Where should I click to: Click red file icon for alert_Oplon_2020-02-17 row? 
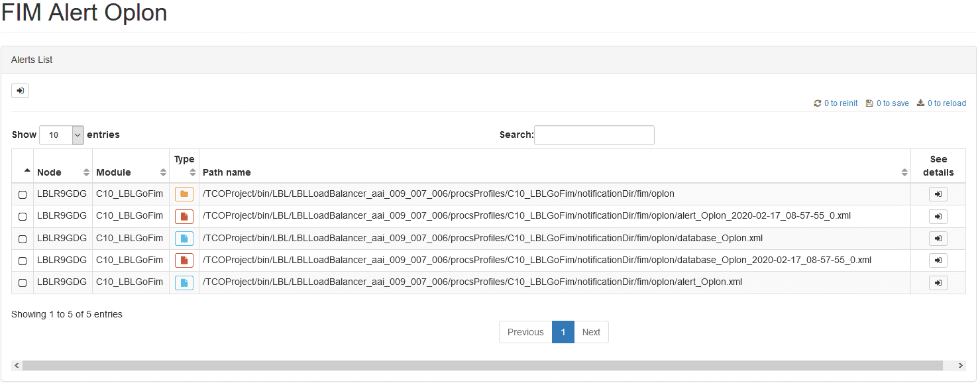point(184,216)
